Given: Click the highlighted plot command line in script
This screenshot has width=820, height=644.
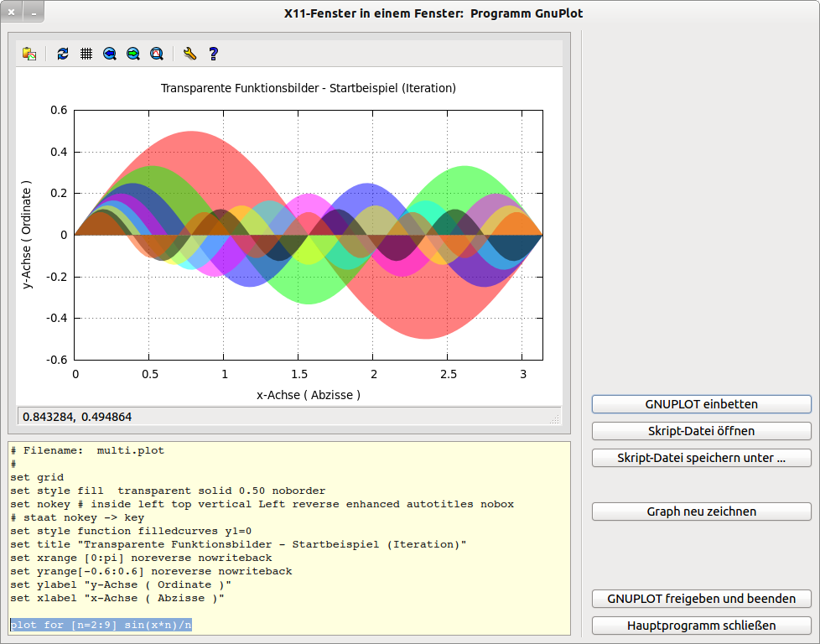Looking at the screenshot, I should [x=101, y=625].
